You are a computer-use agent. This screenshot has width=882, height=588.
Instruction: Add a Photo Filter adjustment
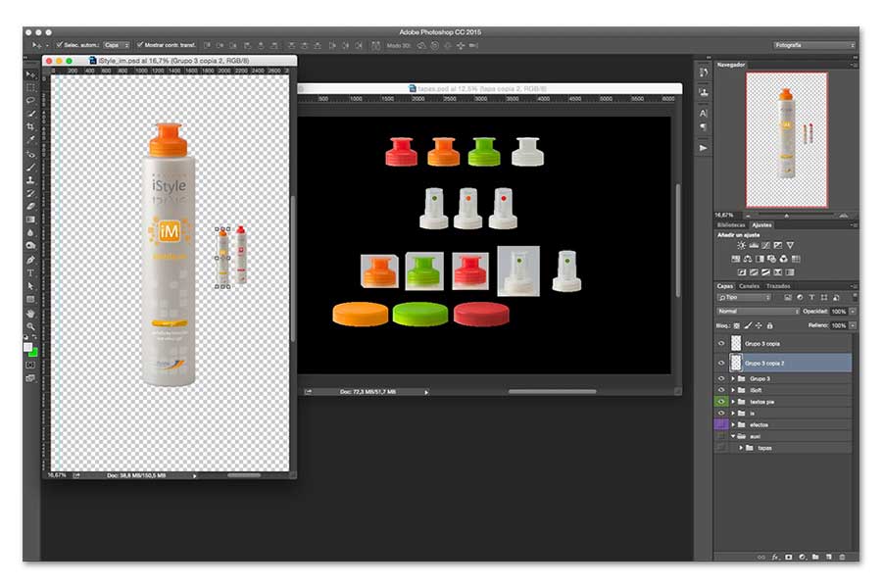(772, 259)
